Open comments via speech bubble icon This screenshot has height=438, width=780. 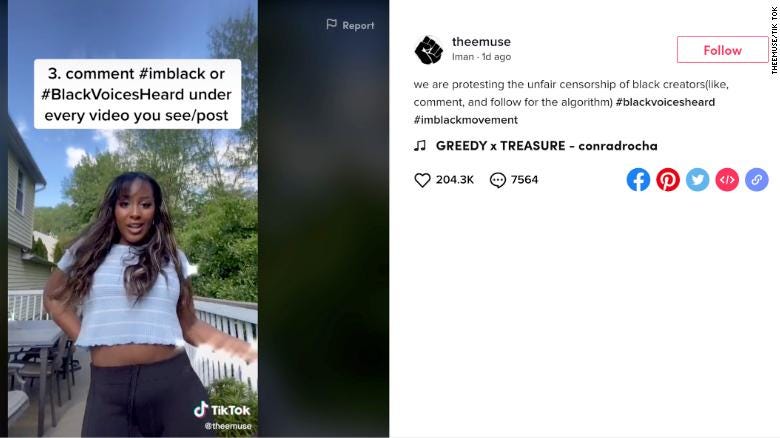(x=497, y=180)
